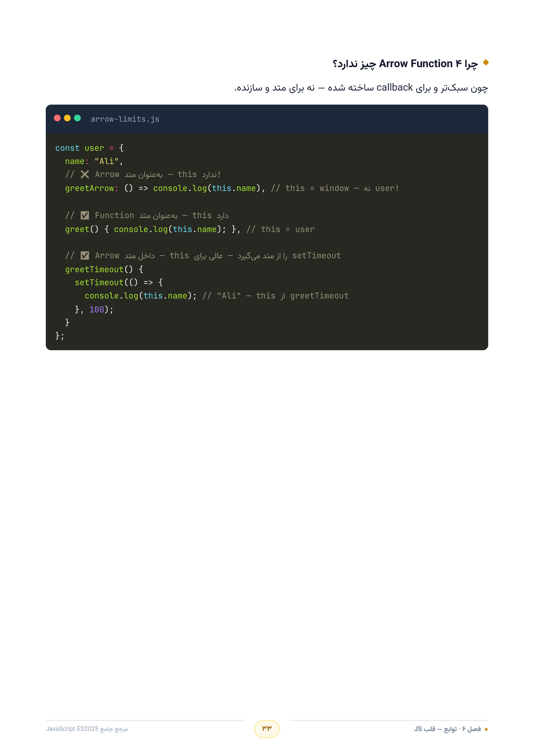This screenshot has height=756, width=534.
Task: Click the orange diamond in footer chapter label
Action: pos(486,729)
